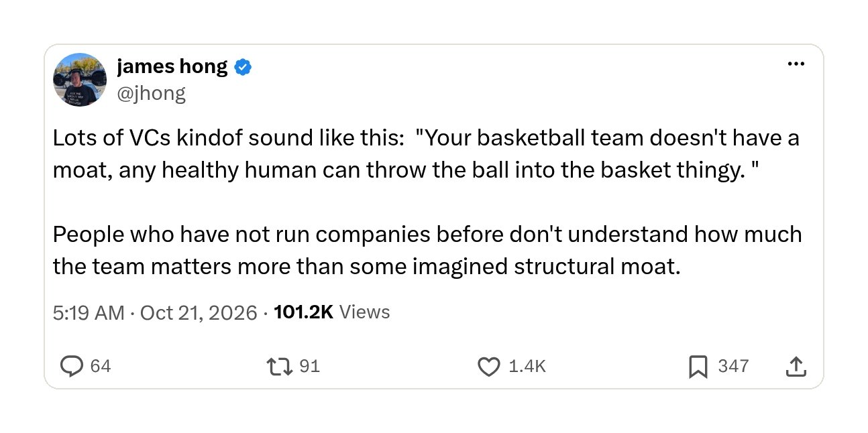Click the 347 bookmarks count
Screen dimensions: 868x433
pyautogui.click(x=733, y=366)
